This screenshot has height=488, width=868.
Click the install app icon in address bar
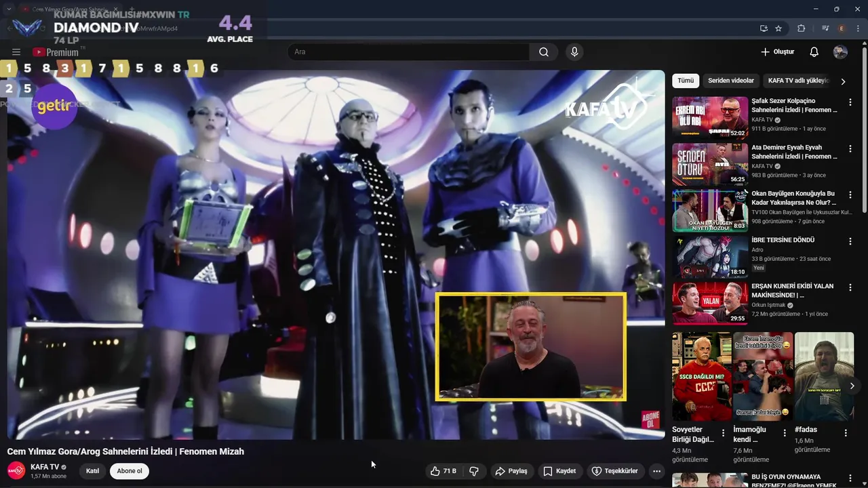coord(764,28)
